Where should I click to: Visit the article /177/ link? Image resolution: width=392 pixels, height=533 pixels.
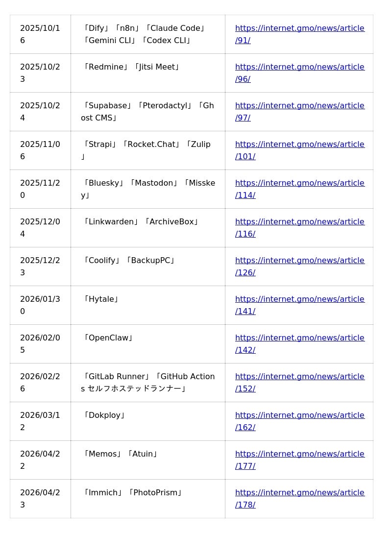coord(299,454)
